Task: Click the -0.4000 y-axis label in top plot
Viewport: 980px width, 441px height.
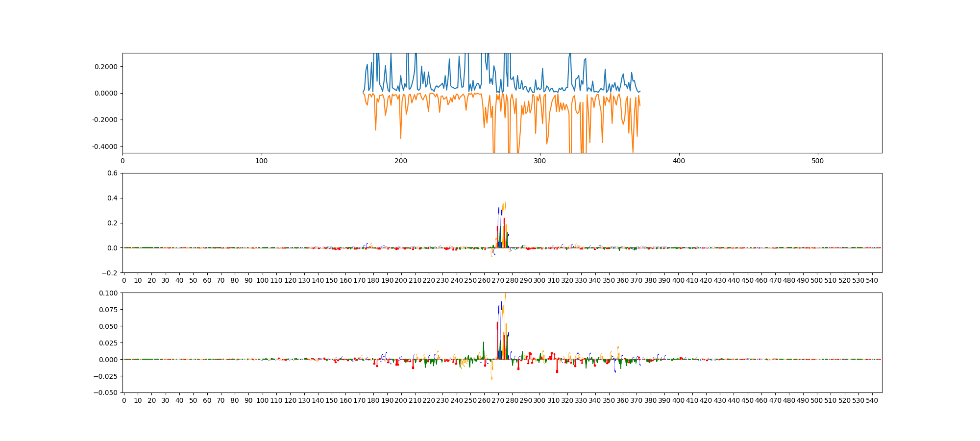Action: (x=105, y=147)
